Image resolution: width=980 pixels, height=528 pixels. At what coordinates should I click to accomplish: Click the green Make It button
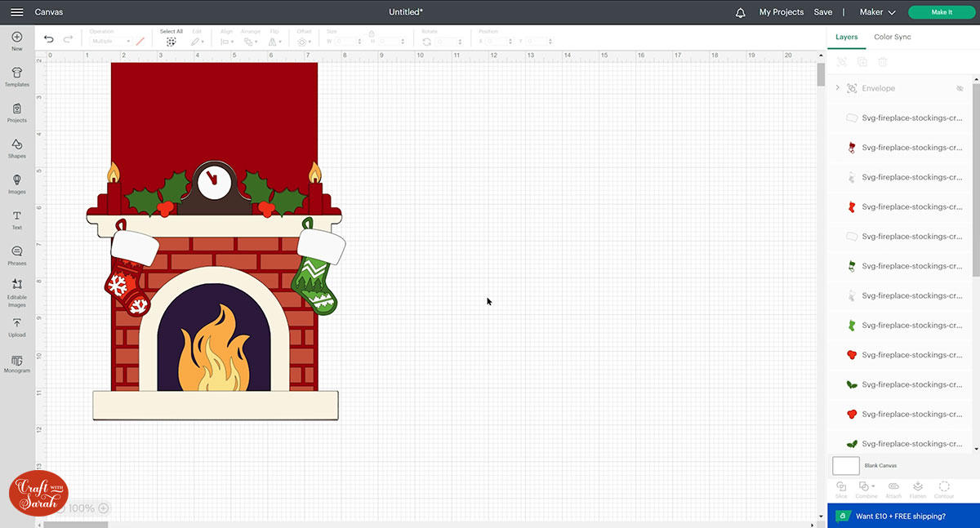tap(941, 12)
